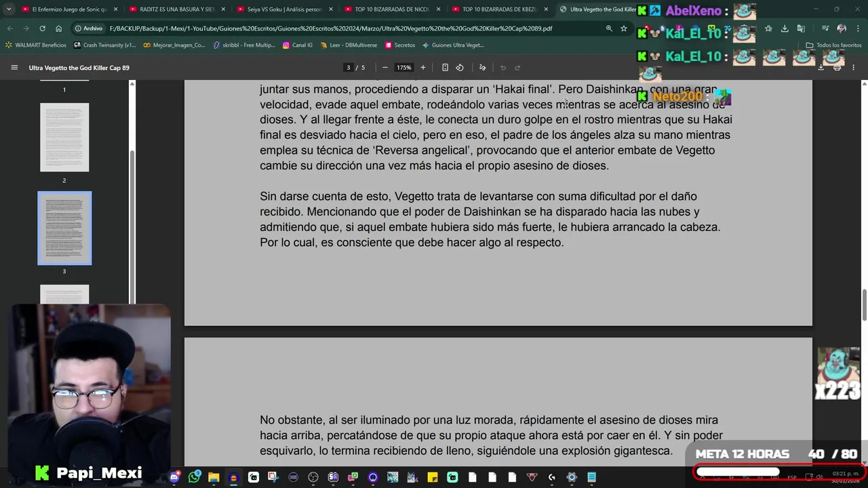Click the PDF page number field
The width and height of the screenshot is (868, 488).
(x=349, y=68)
